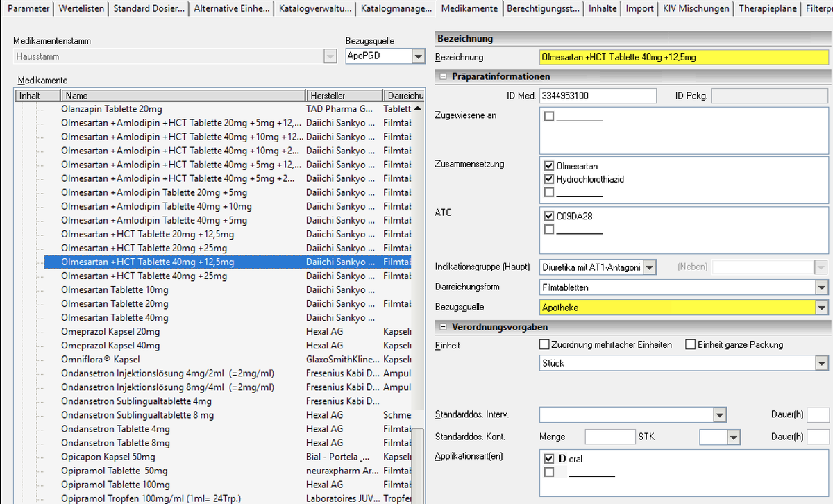The image size is (833, 504).
Task: Switch to the Medikamente tab
Action: (469, 8)
